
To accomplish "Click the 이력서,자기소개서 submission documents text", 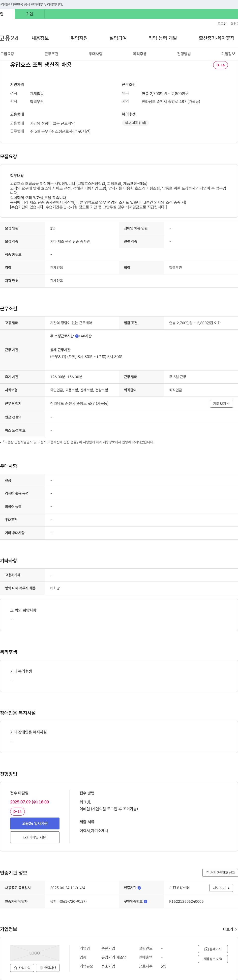I will coord(94,830).
